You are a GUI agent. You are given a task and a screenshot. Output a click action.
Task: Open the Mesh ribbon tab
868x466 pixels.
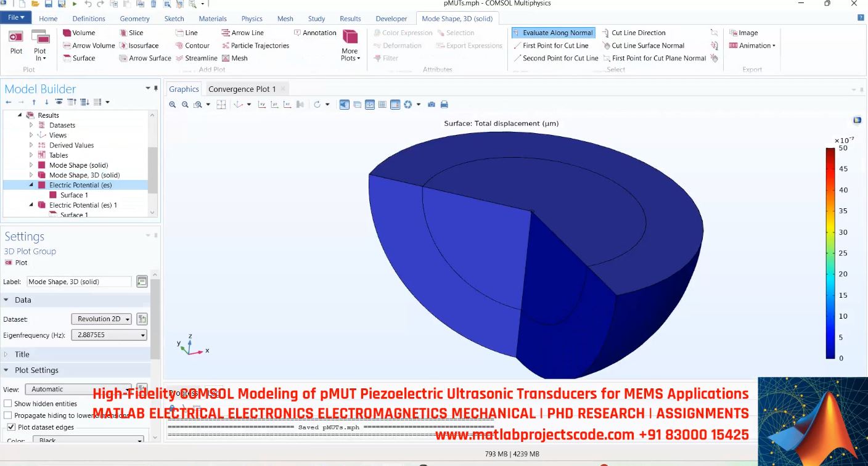pos(285,18)
